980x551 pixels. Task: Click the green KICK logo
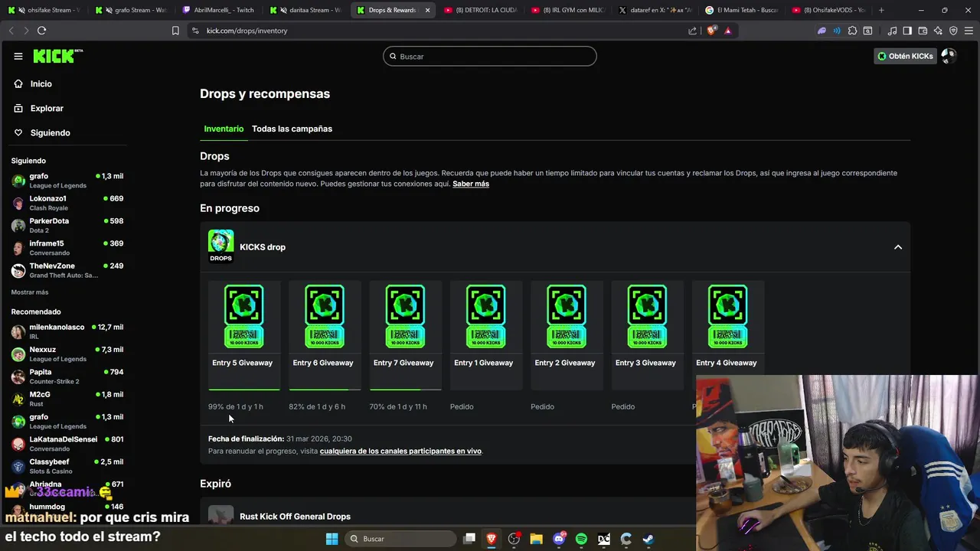57,56
